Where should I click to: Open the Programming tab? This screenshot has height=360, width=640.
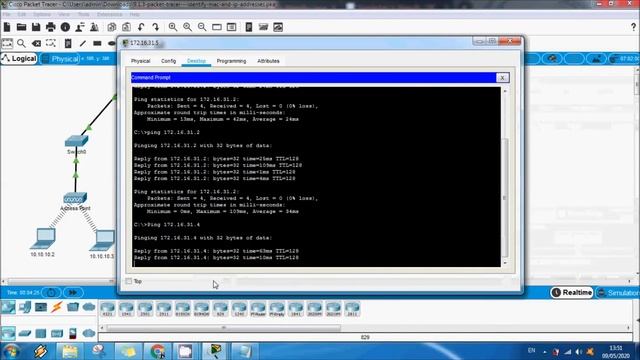coord(231,61)
